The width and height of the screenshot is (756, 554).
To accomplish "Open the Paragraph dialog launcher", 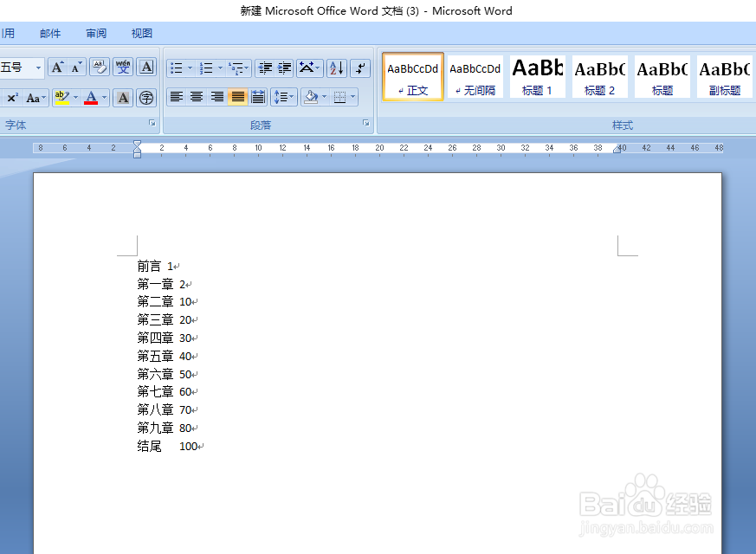I will (366, 123).
